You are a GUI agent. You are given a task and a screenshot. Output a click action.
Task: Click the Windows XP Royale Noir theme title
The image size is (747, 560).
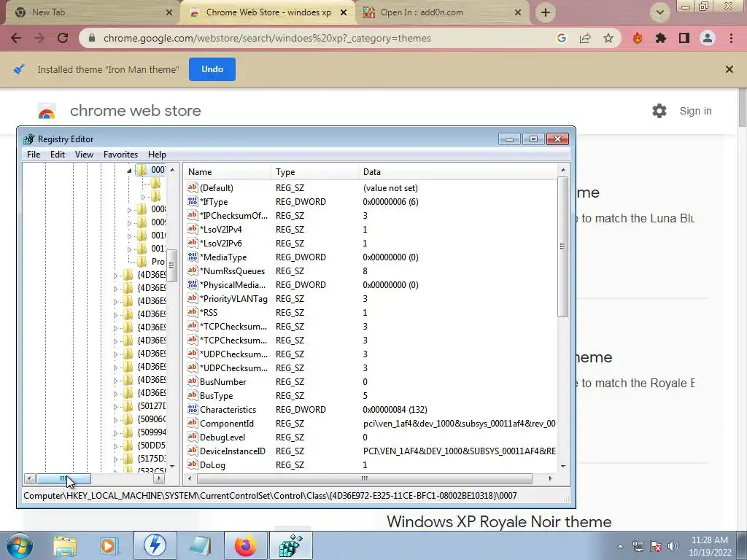pos(499,522)
